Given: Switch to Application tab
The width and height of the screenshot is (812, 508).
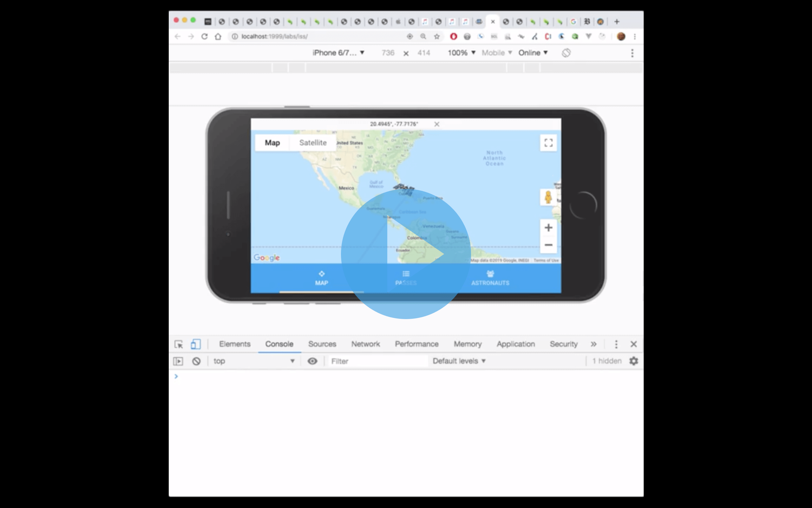Looking at the screenshot, I should pyautogui.click(x=516, y=344).
